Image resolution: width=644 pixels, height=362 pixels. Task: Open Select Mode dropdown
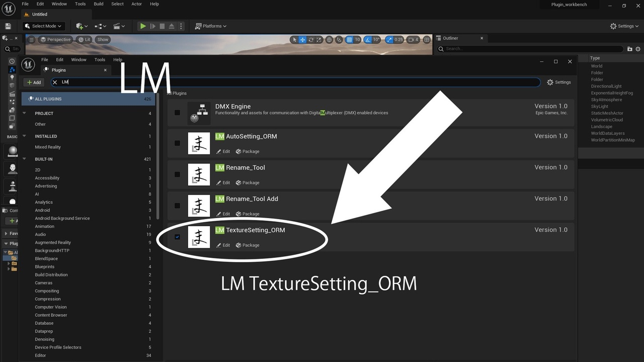[x=43, y=26]
